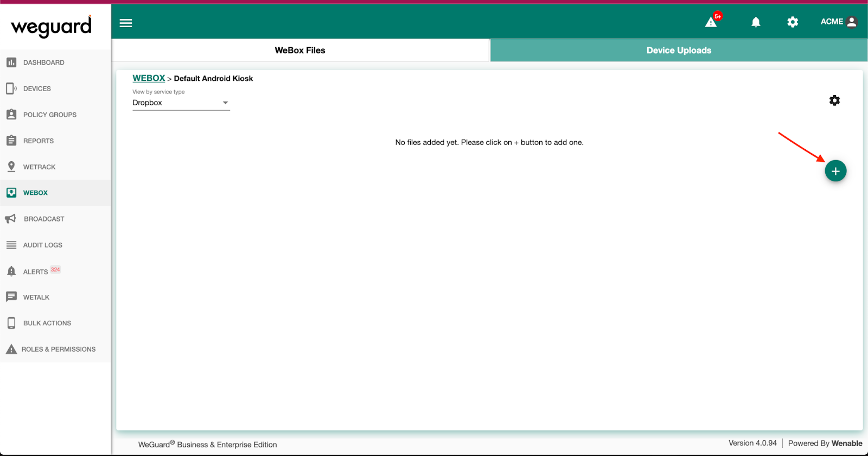Add a file with the plus button
Image resolution: width=868 pixels, height=456 pixels.
pos(835,171)
